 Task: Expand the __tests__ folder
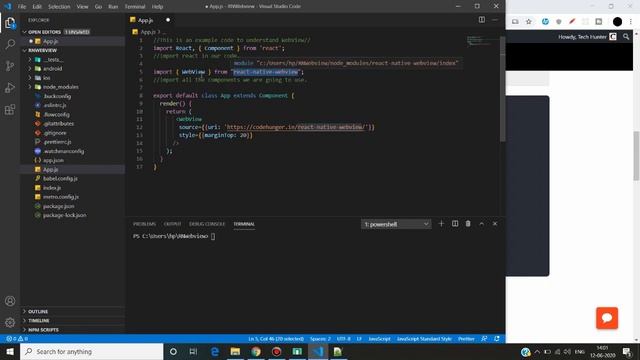coord(30,60)
